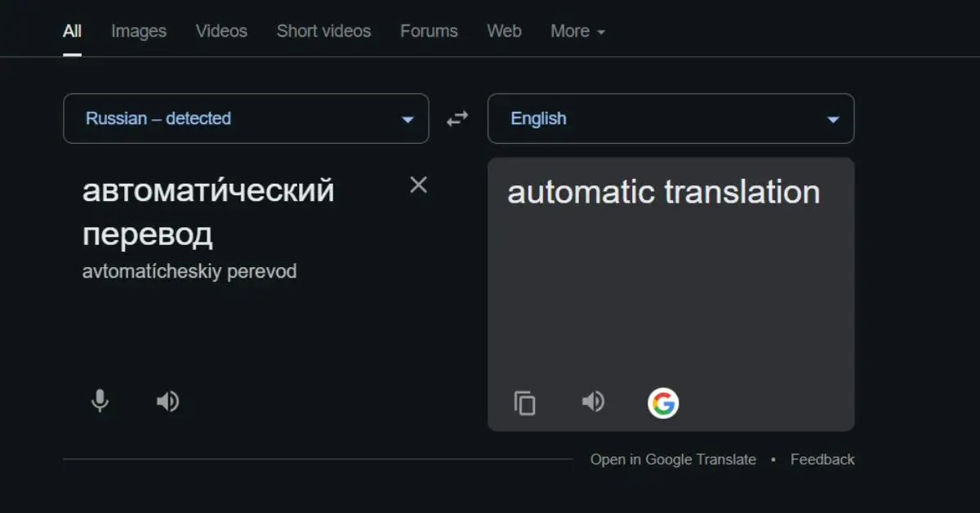Click the speaker icon beside the microphone

(167, 401)
